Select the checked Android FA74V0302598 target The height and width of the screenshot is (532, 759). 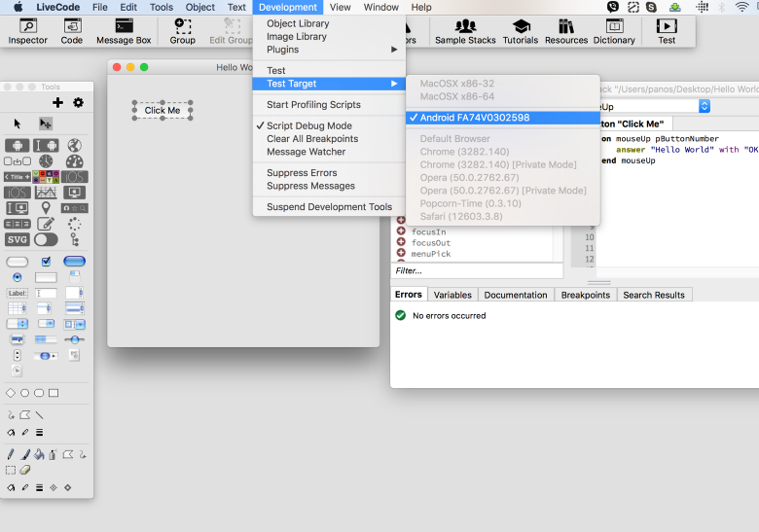click(x=503, y=118)
